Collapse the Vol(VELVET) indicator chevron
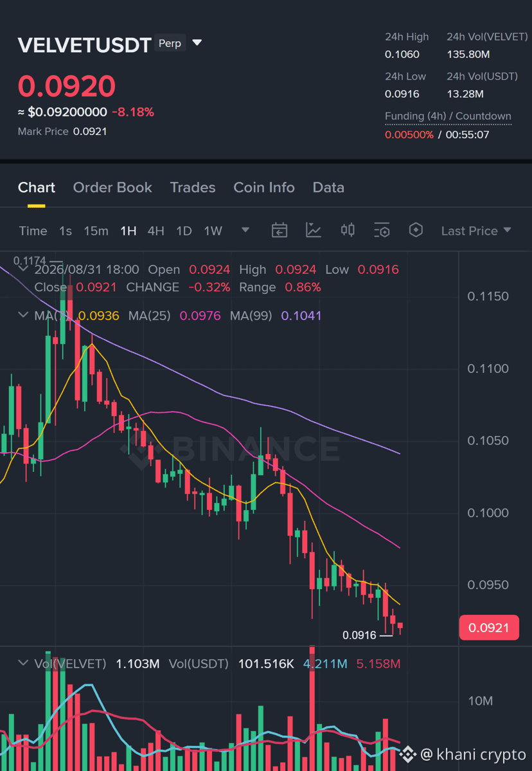 (22, 664)
